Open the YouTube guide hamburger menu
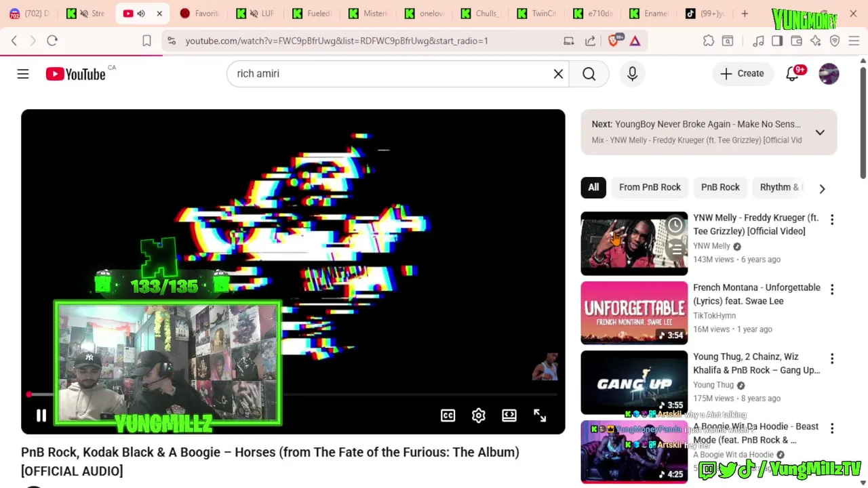The image size is (868, 488). coord(23,74)
